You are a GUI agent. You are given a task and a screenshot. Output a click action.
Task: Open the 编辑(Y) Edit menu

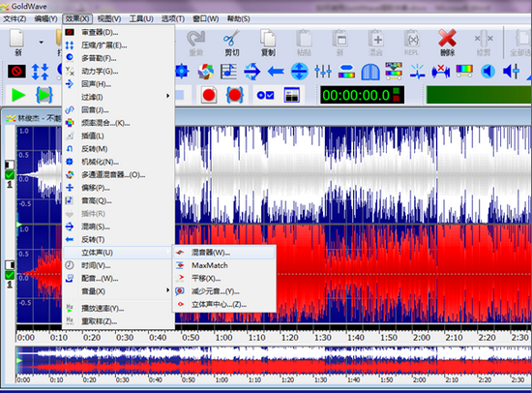click(45, 18)
